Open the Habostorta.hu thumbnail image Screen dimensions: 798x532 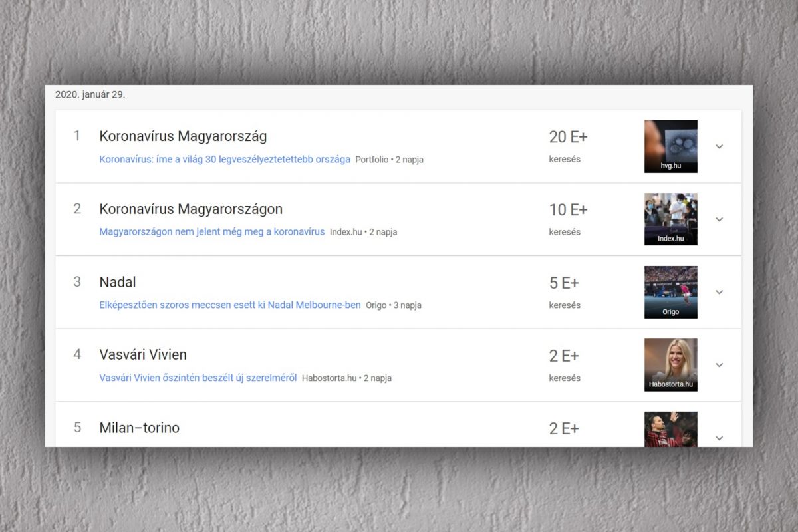(x=670, y=364)
